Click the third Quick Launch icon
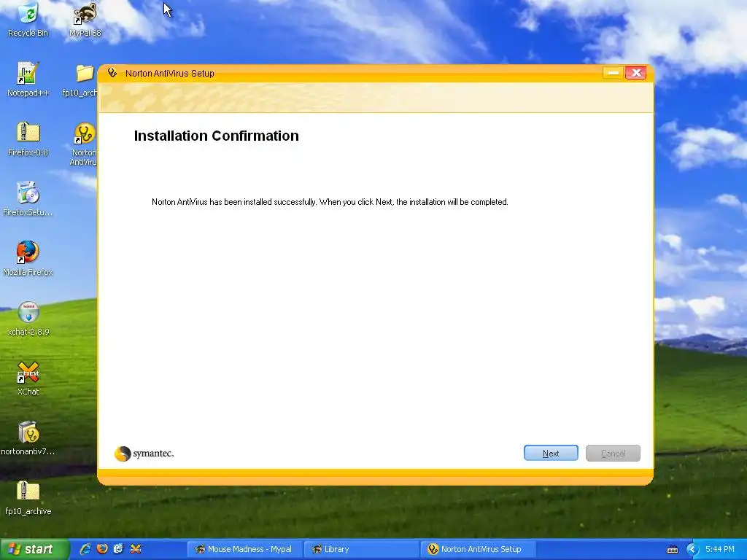This screenshot has width=747, height=560. 119,549
